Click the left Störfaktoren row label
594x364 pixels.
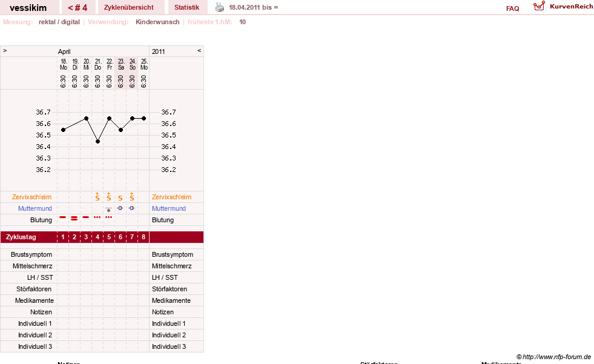click(34, 289)
